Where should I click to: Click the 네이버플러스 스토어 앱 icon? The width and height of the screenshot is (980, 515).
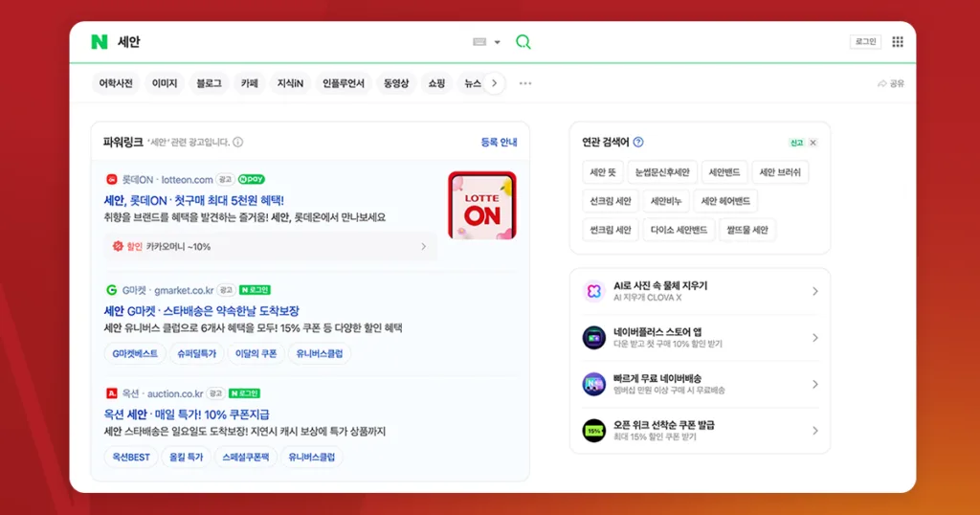coord(593,338)
